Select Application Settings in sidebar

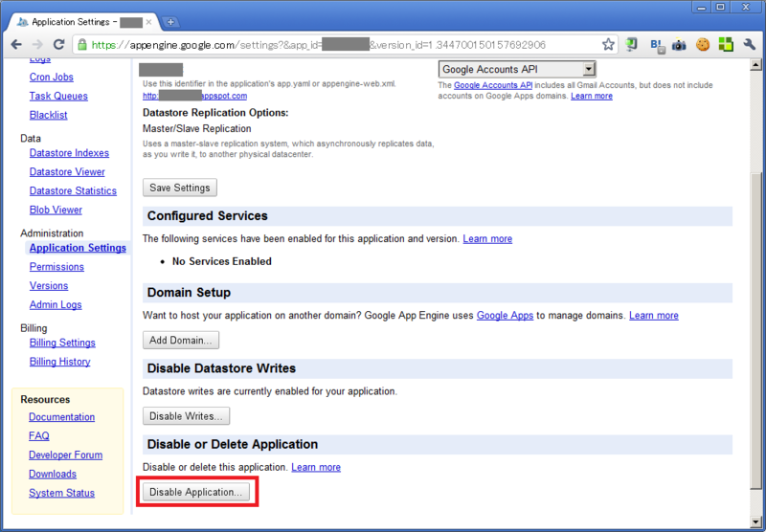tap(78, 248)
